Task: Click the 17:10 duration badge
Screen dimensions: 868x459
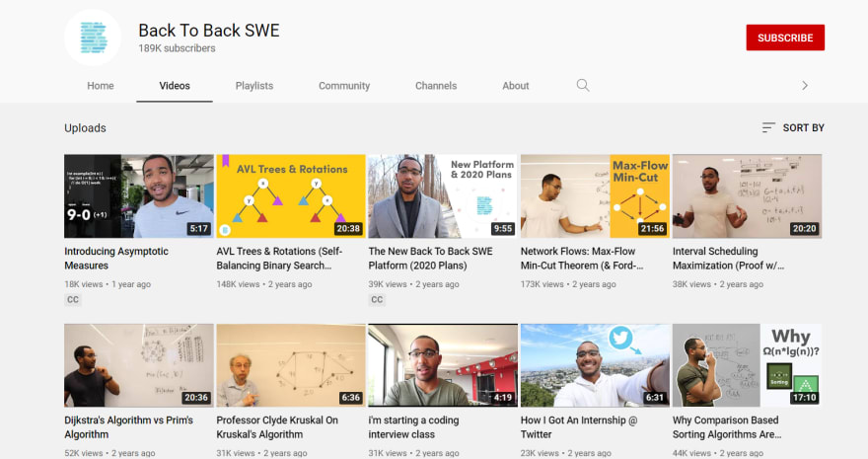Action: click(804, 398)
